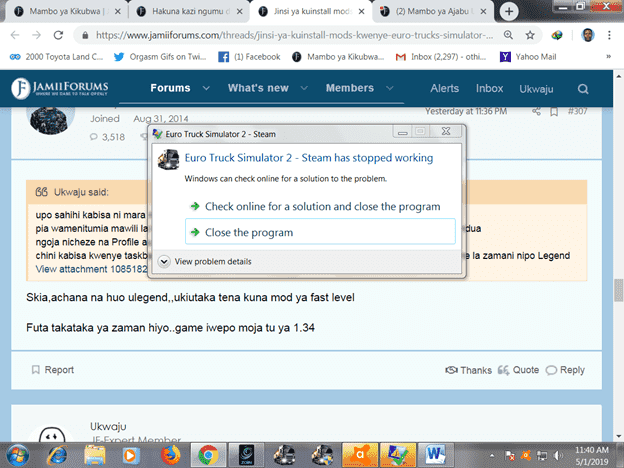The image size is (624, 468).
Task: Open the Chrome profile avatar
Action: (587, 35)
